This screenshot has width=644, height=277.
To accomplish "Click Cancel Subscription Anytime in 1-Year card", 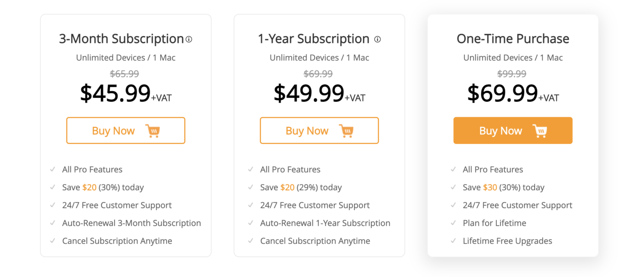I will point(315,241).
